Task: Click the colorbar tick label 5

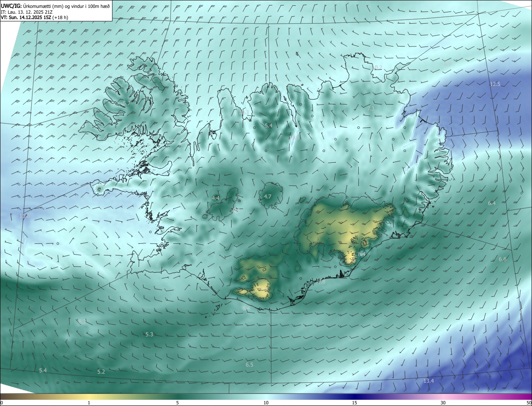Action: [x=177, y=403]
